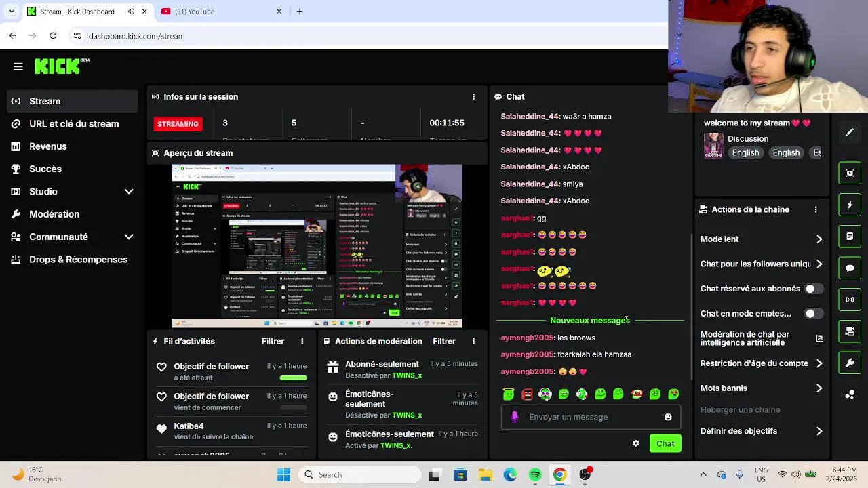Open the browser tab search dropdown arrow

(12, 12)
